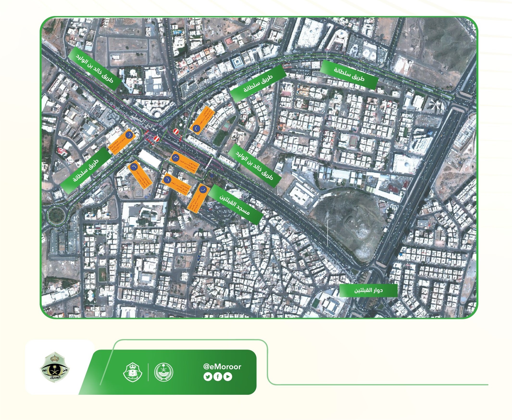Select the دوار القبلتين label
The image size is (512, 420).
(368, 290)
